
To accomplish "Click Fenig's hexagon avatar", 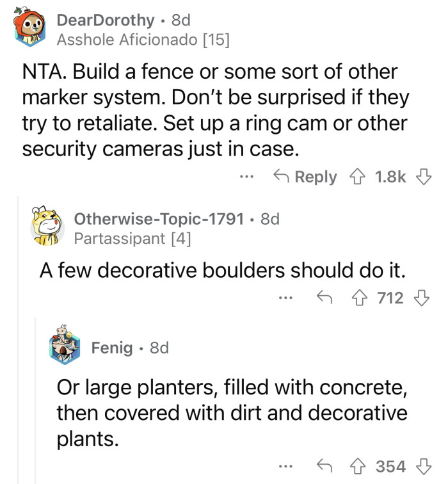I will coord(66,348).
